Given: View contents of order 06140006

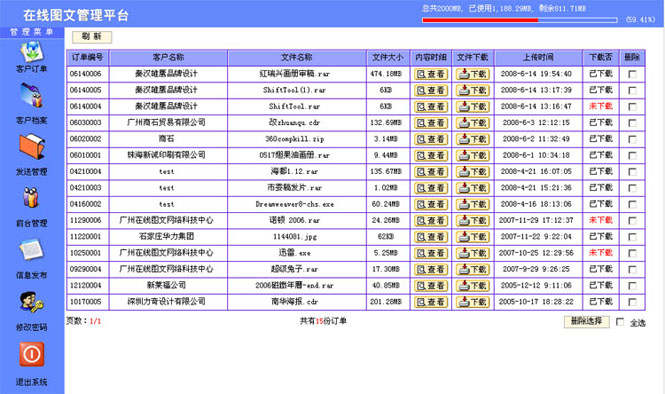Looking at the screenshot, I should (x=431, y=74).
